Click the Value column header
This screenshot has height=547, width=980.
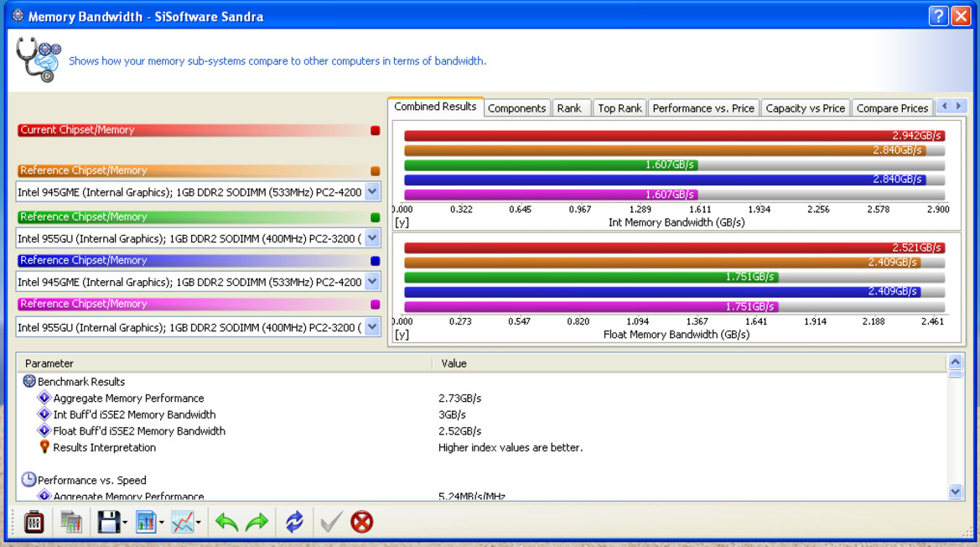[x=690, y=363]
